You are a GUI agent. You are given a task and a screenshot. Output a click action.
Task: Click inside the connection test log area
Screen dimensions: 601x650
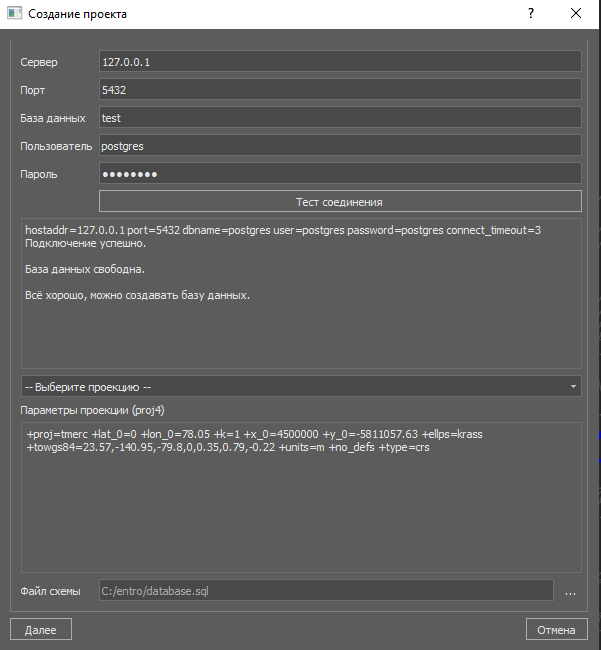[x=301, y=320]
